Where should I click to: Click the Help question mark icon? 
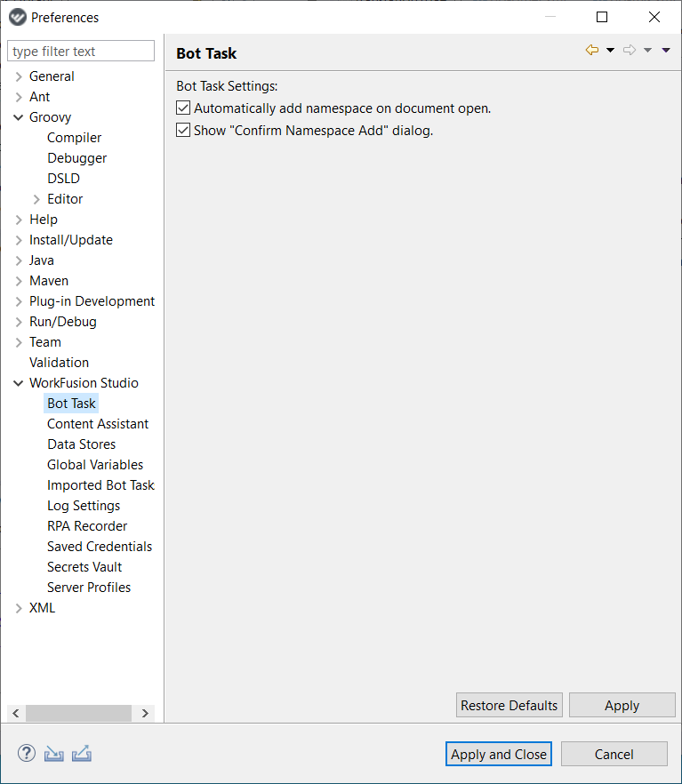click(27, 753)
